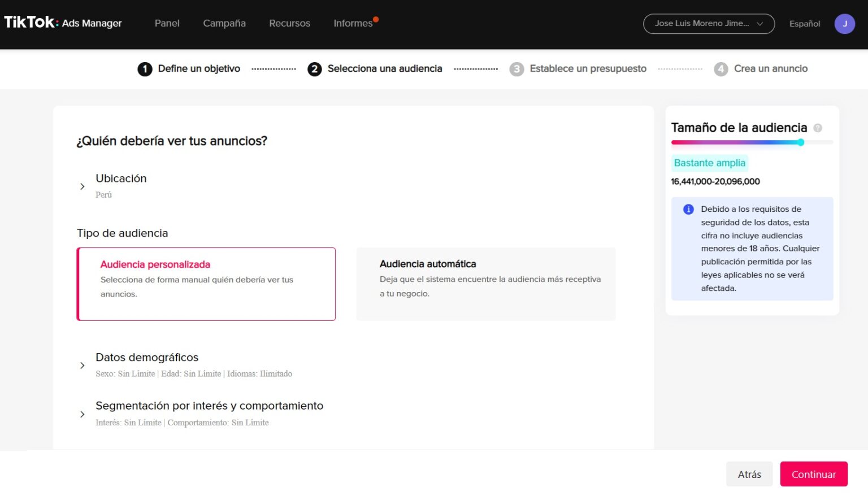Click the Español language selector
The height and width of the screenshot is (496, 868).
point(804,24)
